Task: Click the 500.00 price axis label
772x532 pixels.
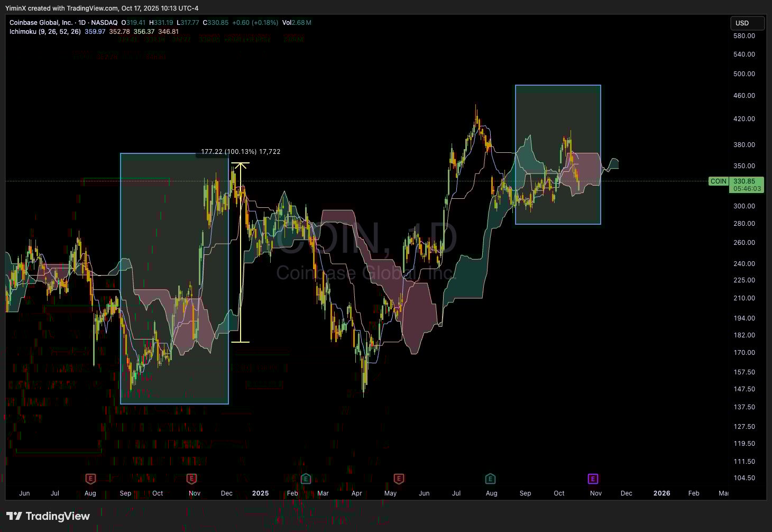Action: 744,74
